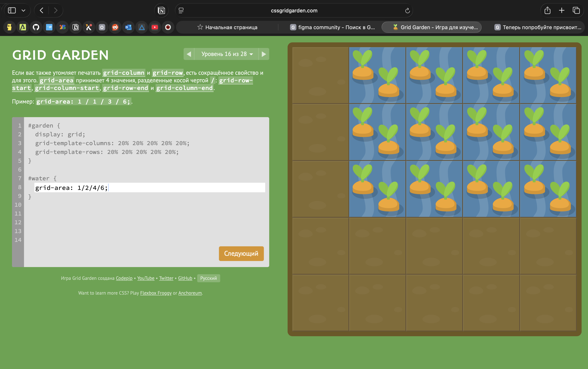Open the Уровень 16 из 28 dropdown
The height and width of the screenshot is (369, 588).
pos(226,54)
